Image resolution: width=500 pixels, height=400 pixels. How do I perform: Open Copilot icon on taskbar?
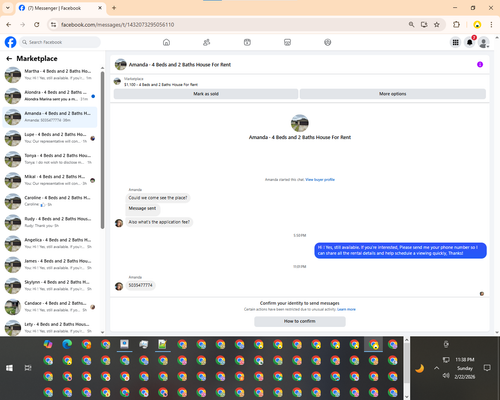48,344
